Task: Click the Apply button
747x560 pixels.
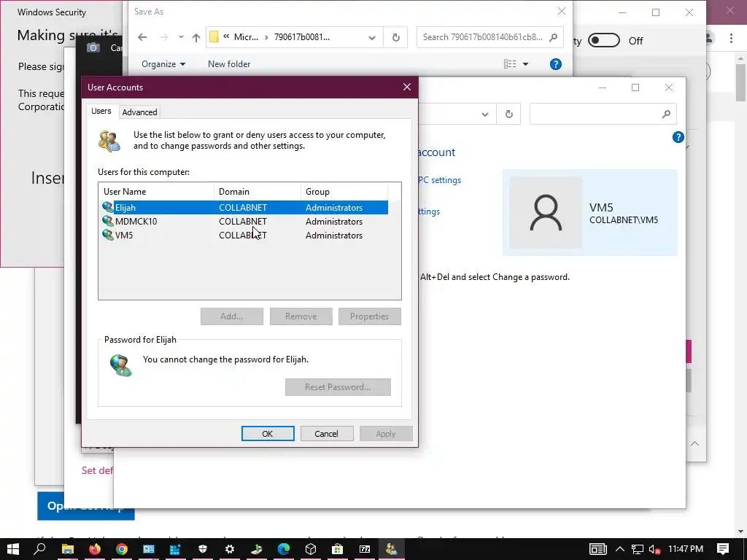Action: tap(385, 434)
